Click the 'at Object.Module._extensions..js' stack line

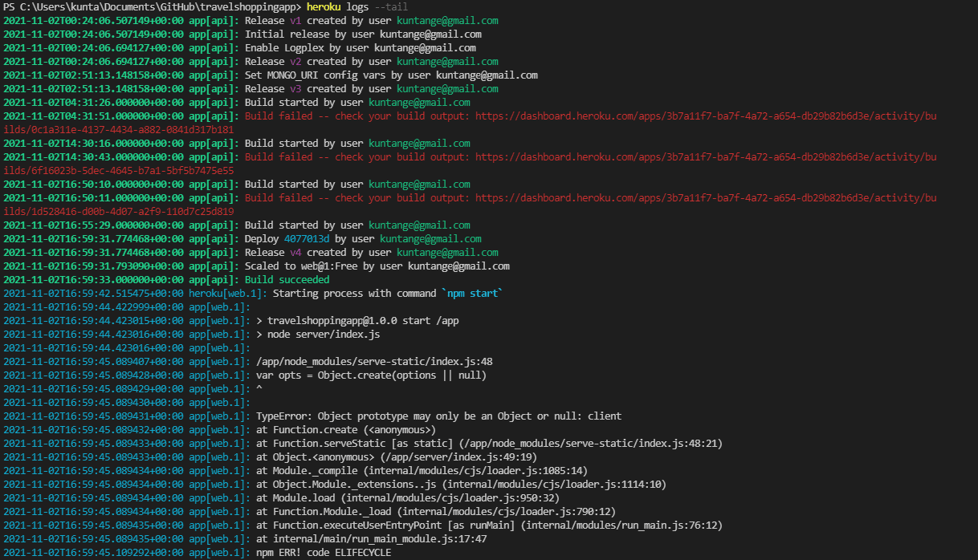(x=461, y=484)
